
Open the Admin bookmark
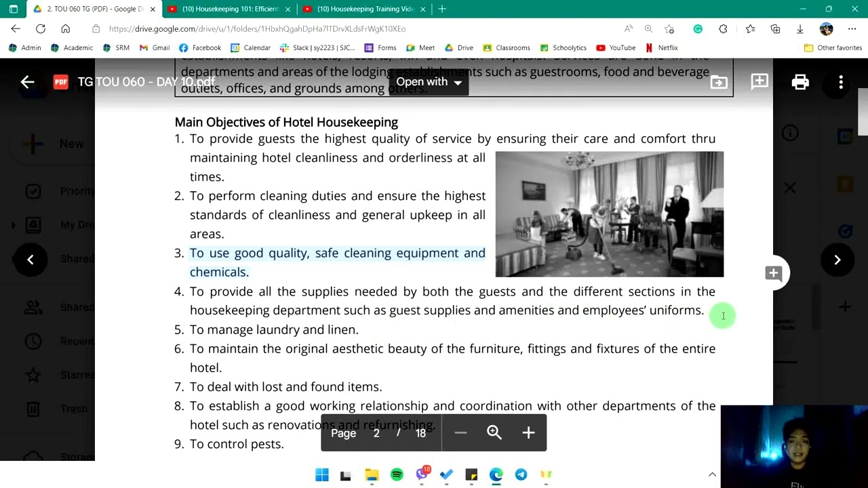[24, 48]
